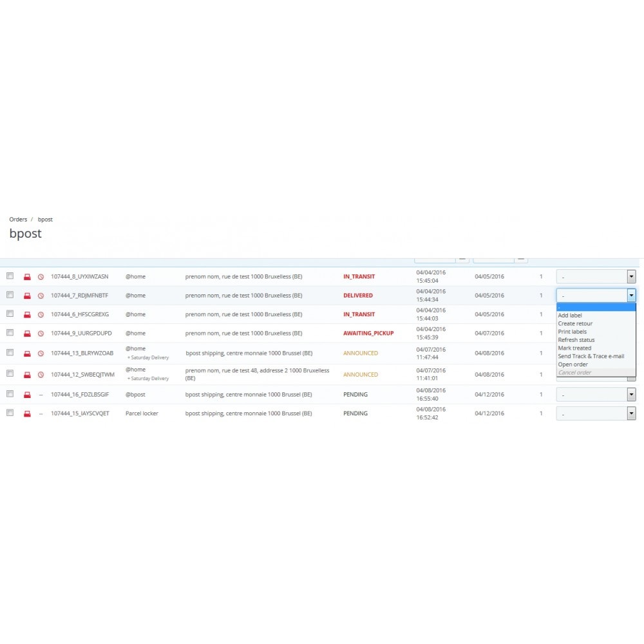Image resolution: width=644 pixels, height=644 pixels.
Task: Collapse the open action dropdown for 107444_7_RDJMFNBTF
Action: 596,296
